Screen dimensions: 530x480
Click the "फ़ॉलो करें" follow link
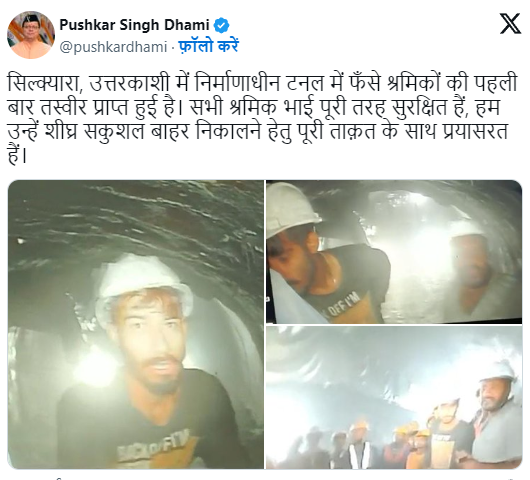208,46
